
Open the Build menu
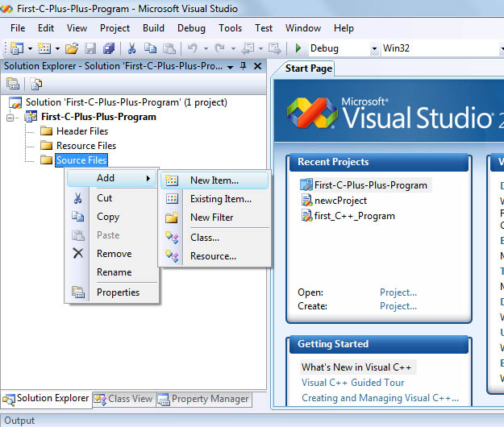coord(153,28)
